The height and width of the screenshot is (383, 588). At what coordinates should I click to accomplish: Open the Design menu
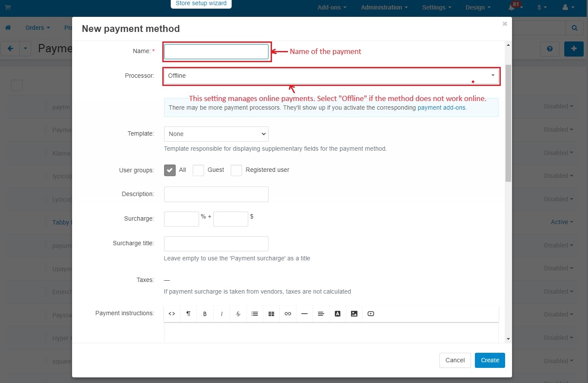478,7
